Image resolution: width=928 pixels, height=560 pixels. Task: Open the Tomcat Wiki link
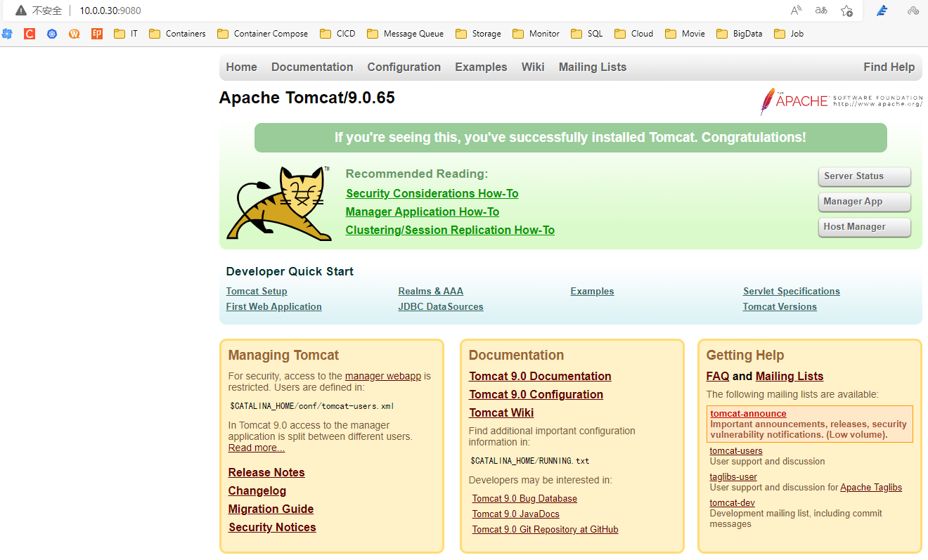click(x=501, y=412)
